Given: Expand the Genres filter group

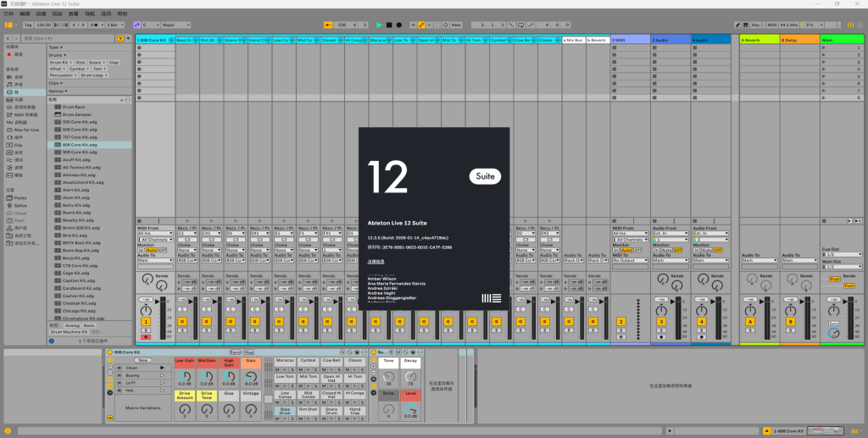Looking at the screenshot, I should click(x=57, y=91).
